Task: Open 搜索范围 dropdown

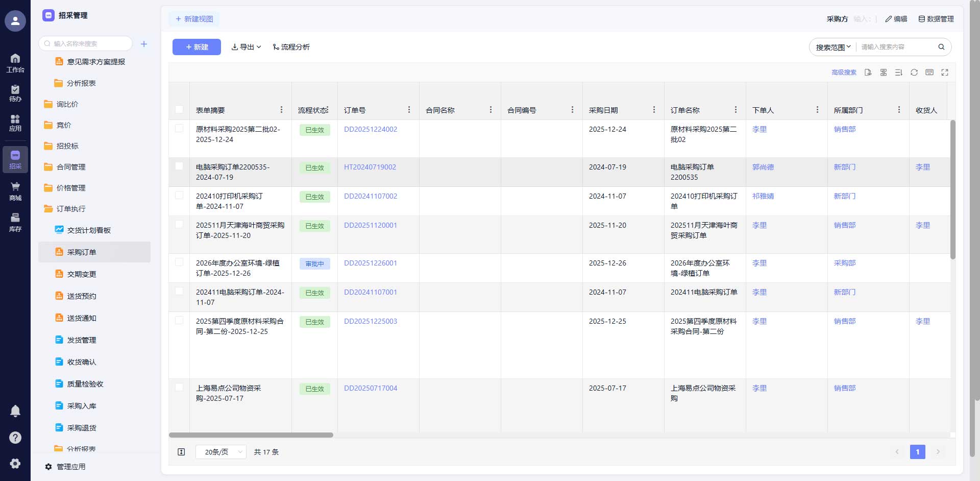Action: coord(833,47)
